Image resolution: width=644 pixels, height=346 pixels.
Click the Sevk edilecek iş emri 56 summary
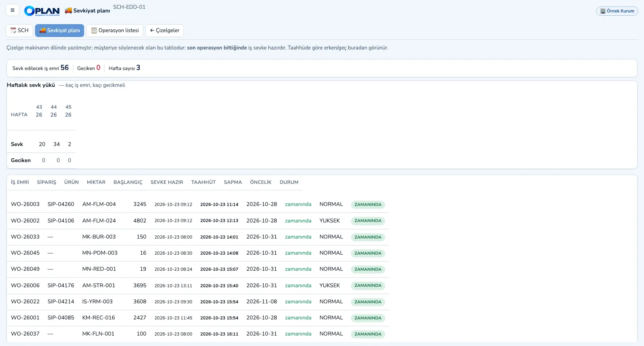[x=41, y=68]
